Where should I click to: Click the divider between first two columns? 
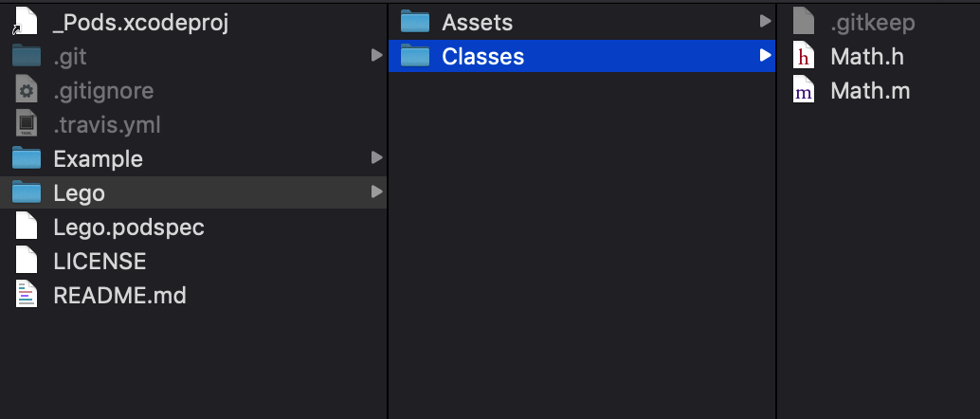(389, 209)
